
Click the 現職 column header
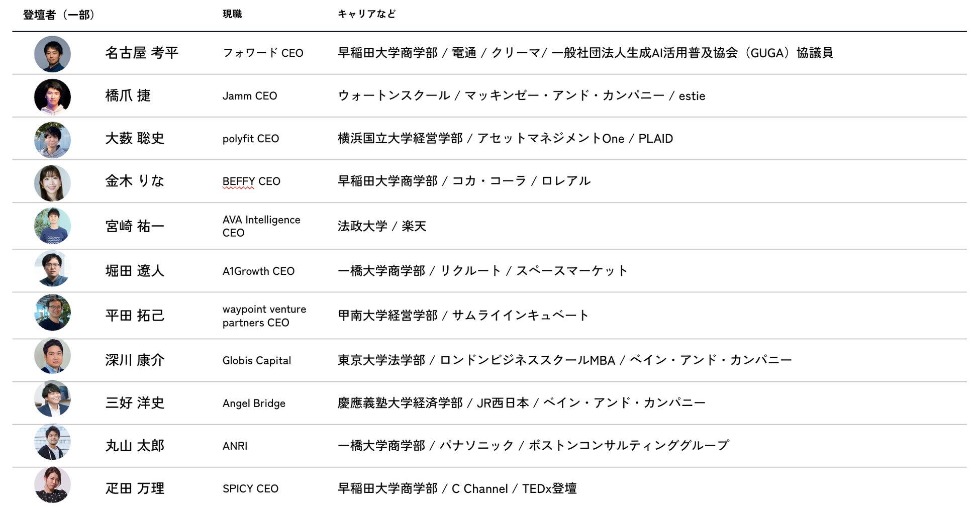click(x=232, y=14)
